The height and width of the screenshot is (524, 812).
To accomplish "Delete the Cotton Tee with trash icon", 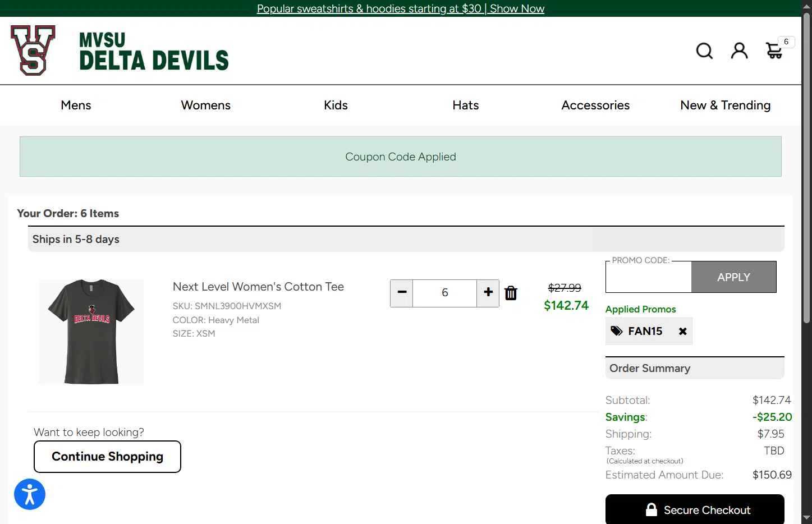I will [x=511, y=293].
